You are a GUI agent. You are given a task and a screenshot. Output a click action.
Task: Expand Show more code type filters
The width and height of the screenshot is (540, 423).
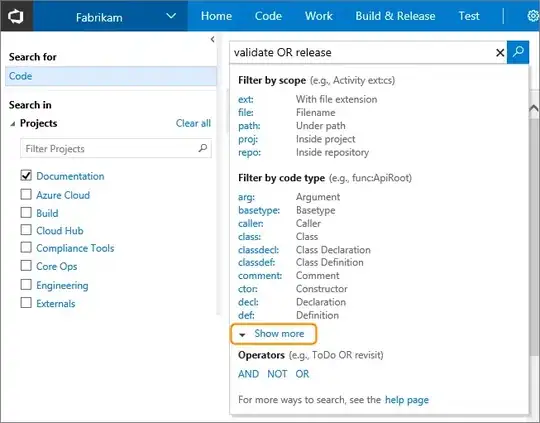tap(274, 334)
